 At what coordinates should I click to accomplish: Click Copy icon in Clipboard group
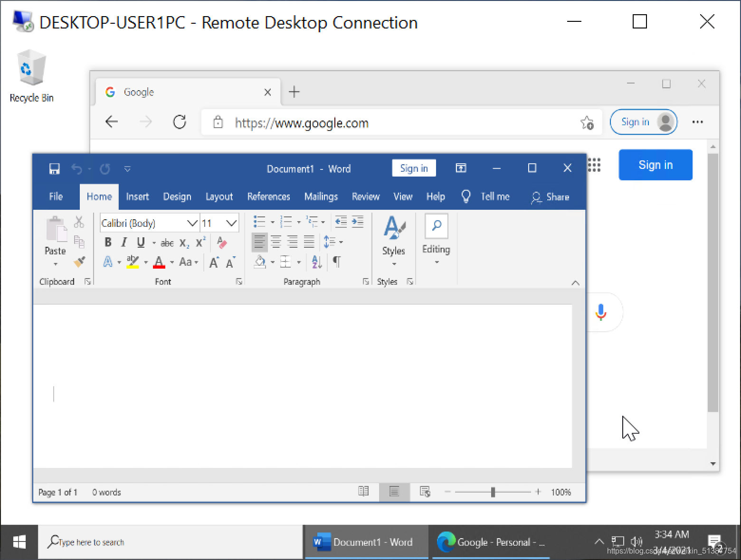pyautogui.click(x=79, y=242)
